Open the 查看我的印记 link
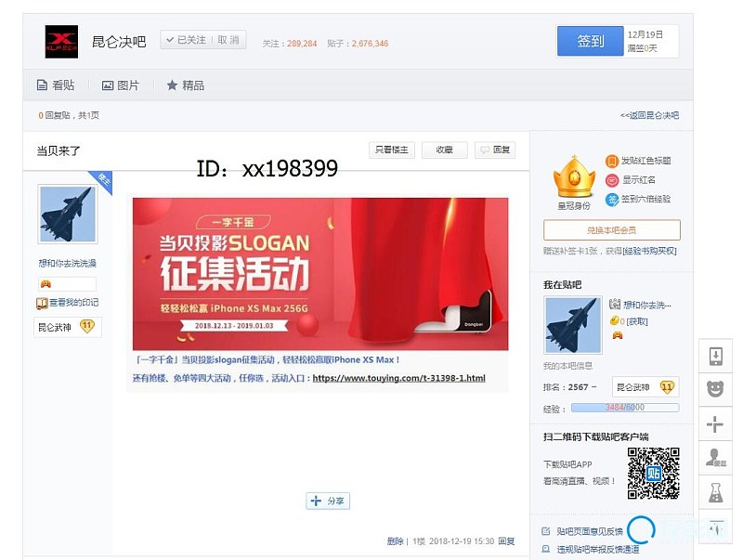743x560 pixels. point(68,303)
